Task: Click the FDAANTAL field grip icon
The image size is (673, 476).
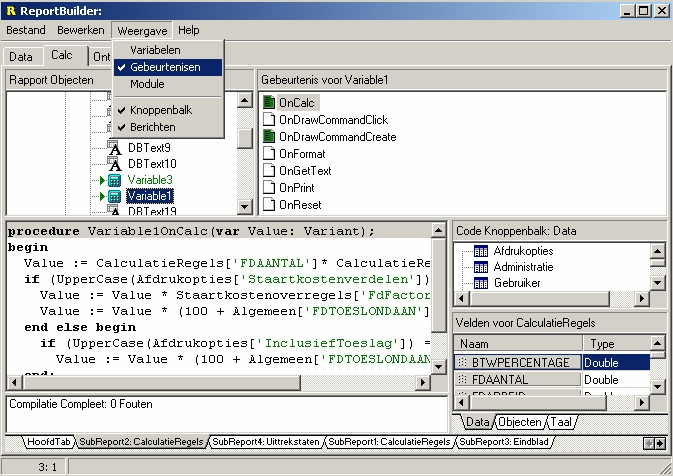Action: [462, 379]
